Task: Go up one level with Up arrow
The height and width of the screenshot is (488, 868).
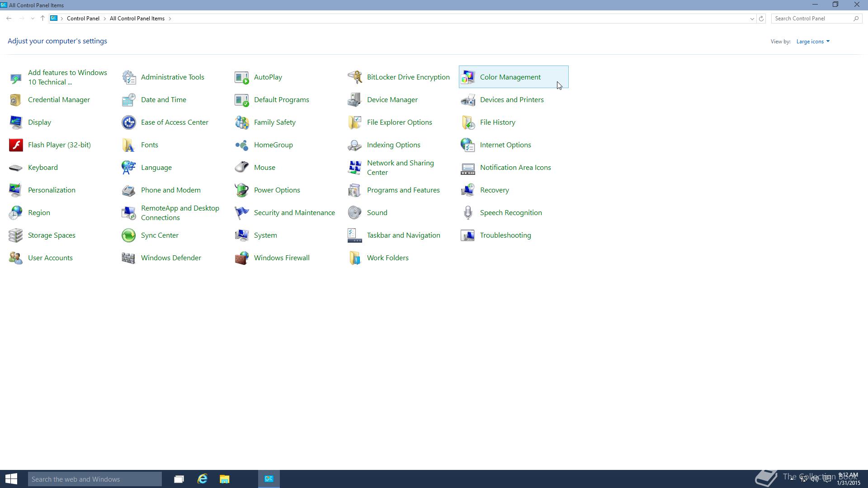Action: [42, 19]
